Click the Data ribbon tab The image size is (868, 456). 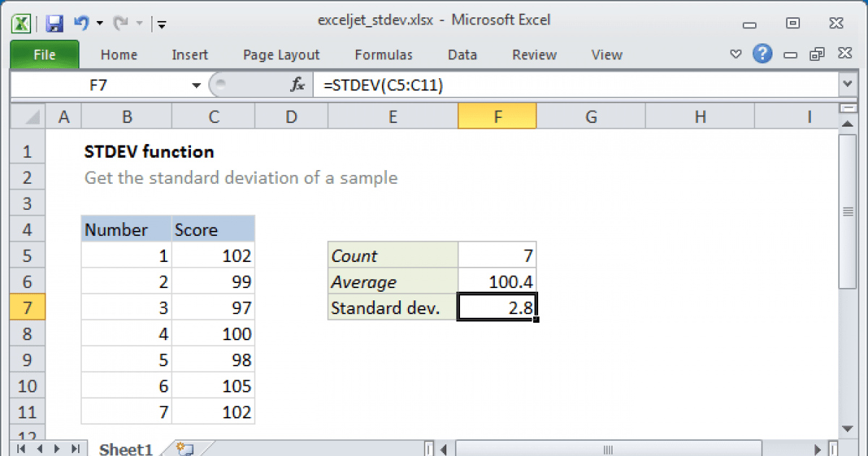(x=461, y=54)
